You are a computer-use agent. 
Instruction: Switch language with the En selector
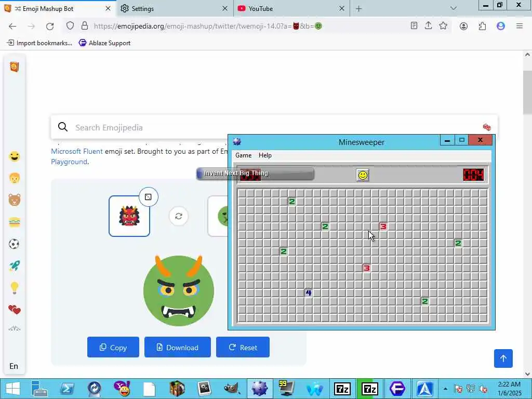point(14,366)
